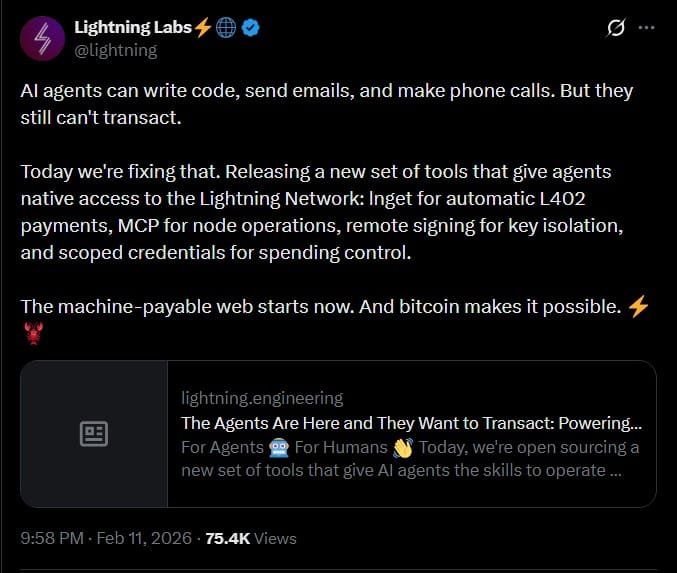Open the lightning.engineering domain link
The height and width of the screenshot is (573, 677).
point(261,398)
